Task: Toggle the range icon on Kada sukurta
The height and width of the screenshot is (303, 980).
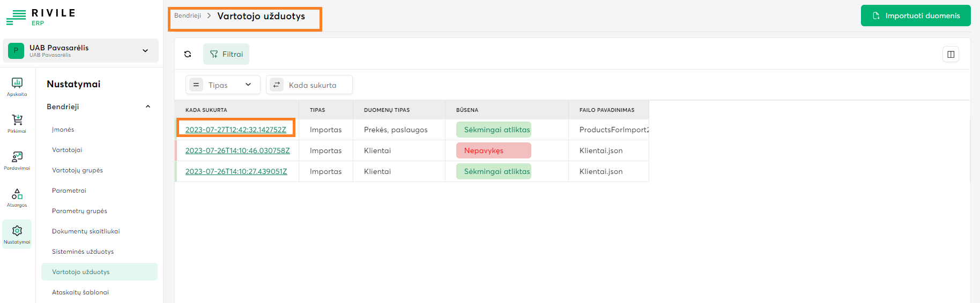Action: [x=277, y=85]
